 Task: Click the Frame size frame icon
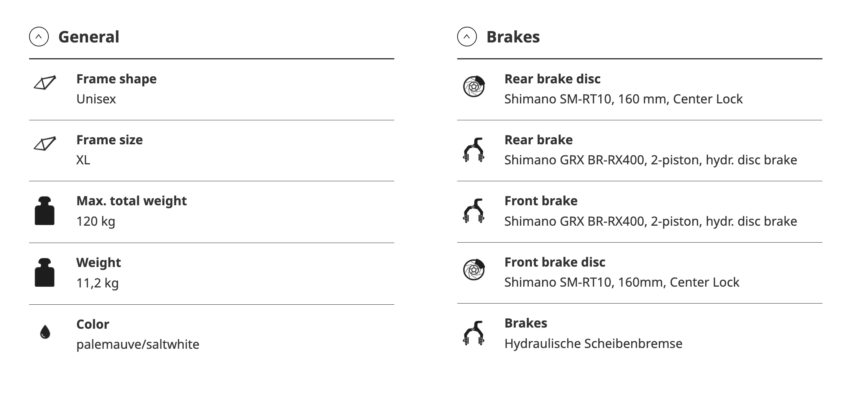45,144
